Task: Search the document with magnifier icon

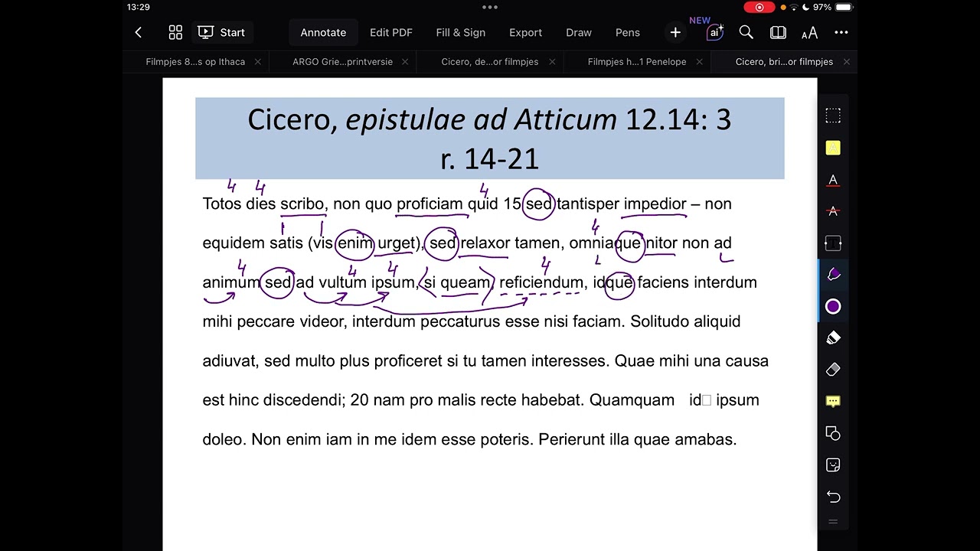Action: click(746, 32)
